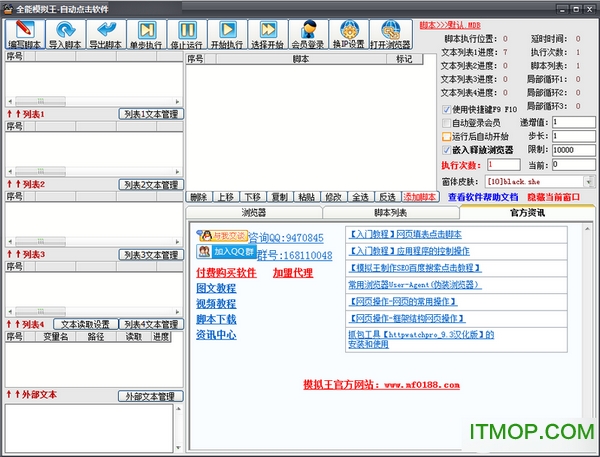Toggle 使用快捷键F9 F10 checkbox
The height and width of the screenshot is (457, 600).
coord(446,109)
